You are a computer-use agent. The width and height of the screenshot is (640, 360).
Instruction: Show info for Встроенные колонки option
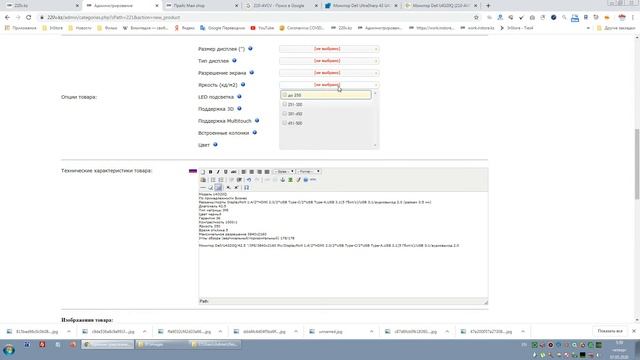[x=254, y=133]
